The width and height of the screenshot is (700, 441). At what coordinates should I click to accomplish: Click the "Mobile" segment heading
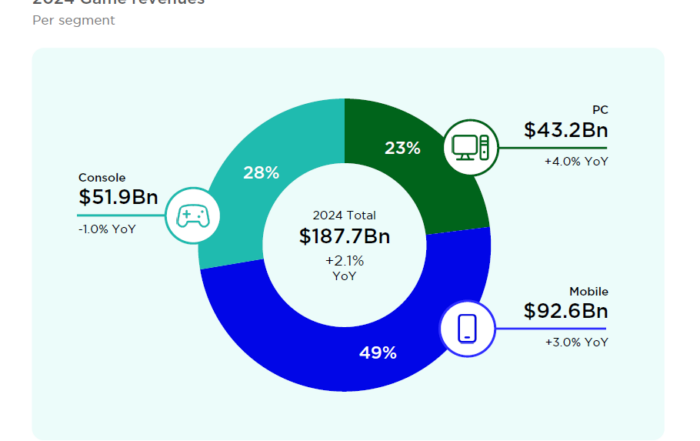point(588,291)
